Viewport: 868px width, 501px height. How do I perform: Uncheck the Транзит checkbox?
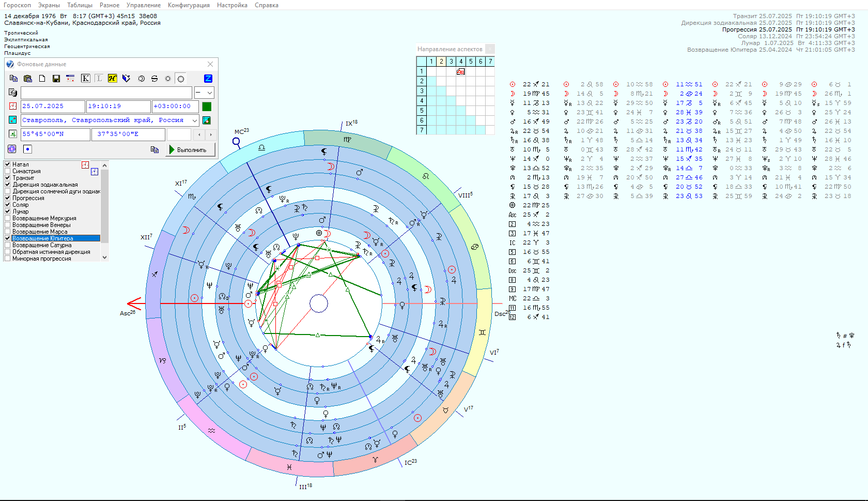click(8, 178)
